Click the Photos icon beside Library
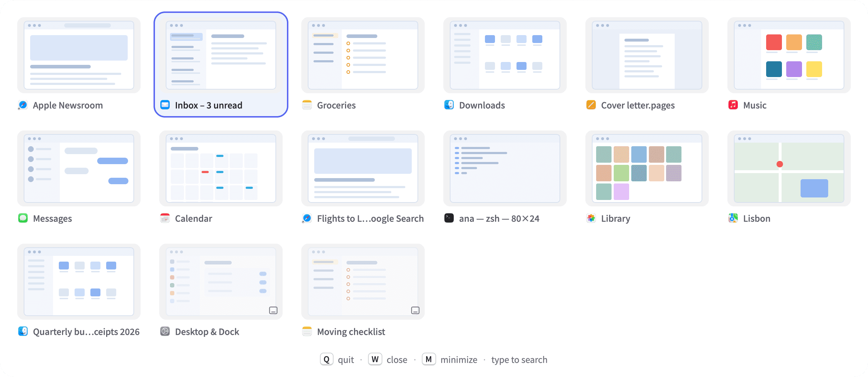 click(x=591, y=218)
